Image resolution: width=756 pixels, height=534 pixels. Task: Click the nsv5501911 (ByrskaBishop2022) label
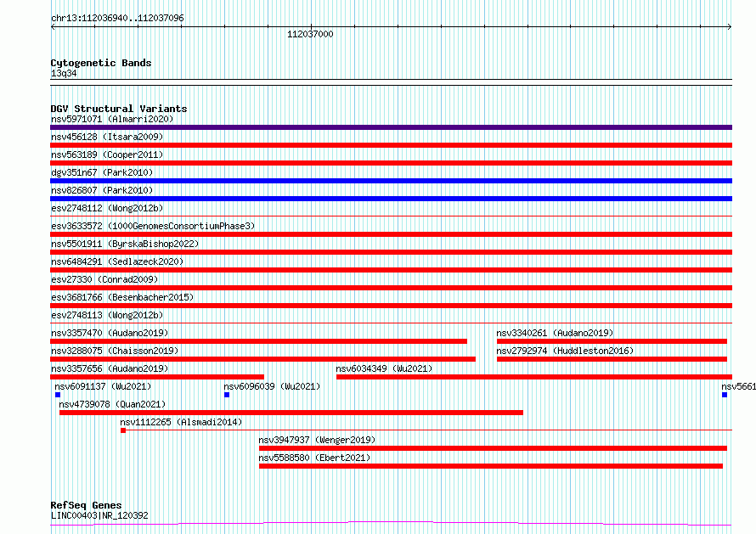coord(125,244)
